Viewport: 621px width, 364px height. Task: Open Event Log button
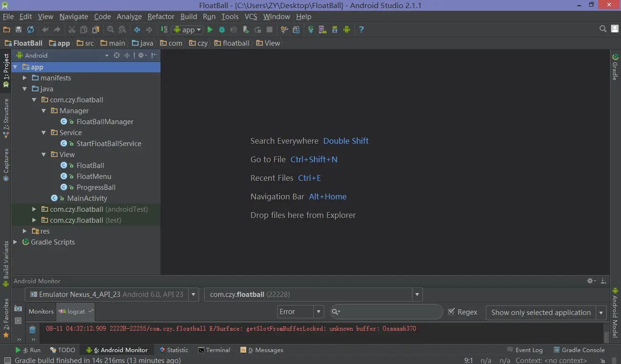pyautogui.click(x=525, y=350)
